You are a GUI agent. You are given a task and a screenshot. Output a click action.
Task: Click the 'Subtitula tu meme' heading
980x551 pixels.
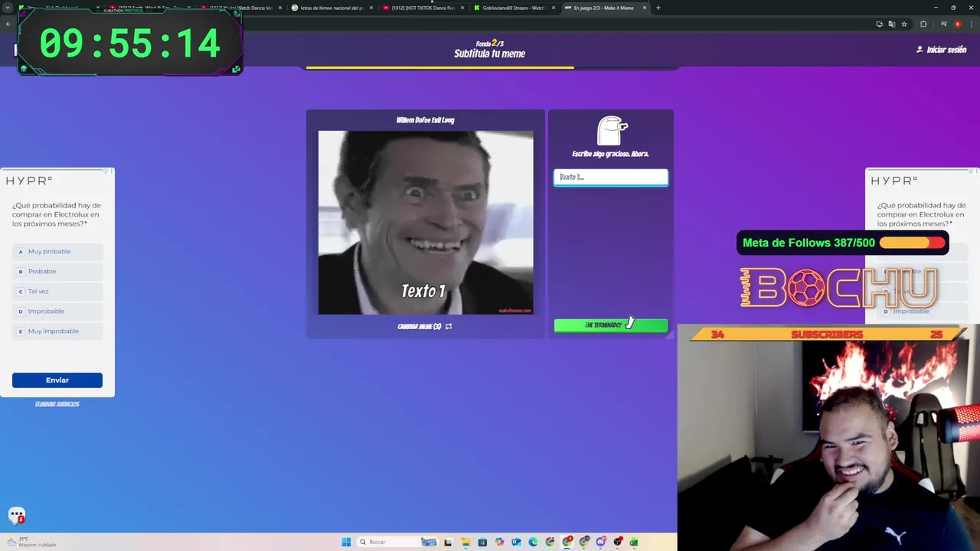(489, 54)
